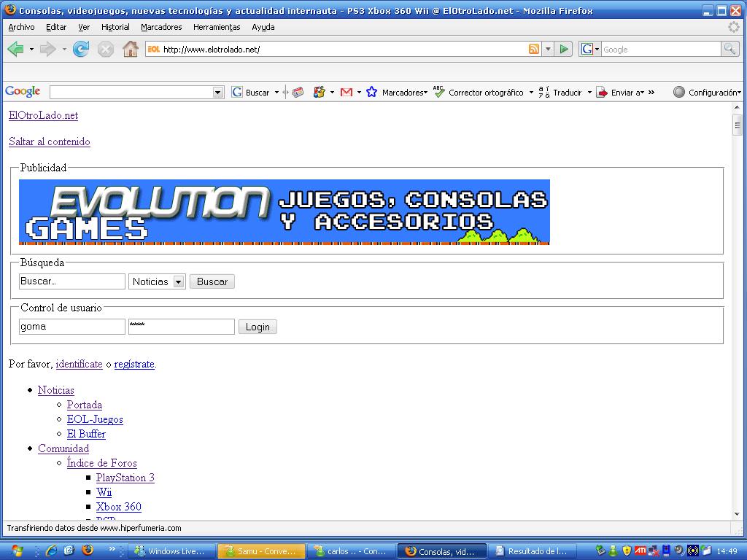Open the Gmail icon dropdown arrow

[359, 93]
